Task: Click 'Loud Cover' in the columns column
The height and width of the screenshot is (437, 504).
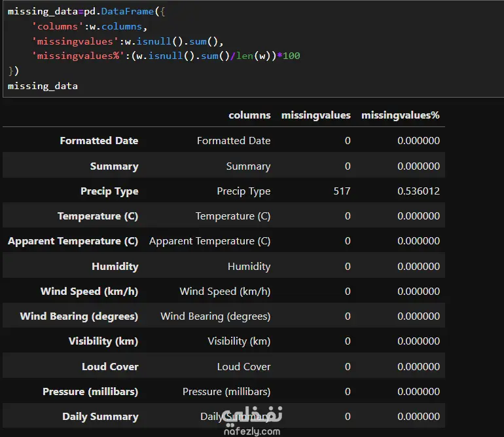Action: pyautogui.click(x=244, y=366)
